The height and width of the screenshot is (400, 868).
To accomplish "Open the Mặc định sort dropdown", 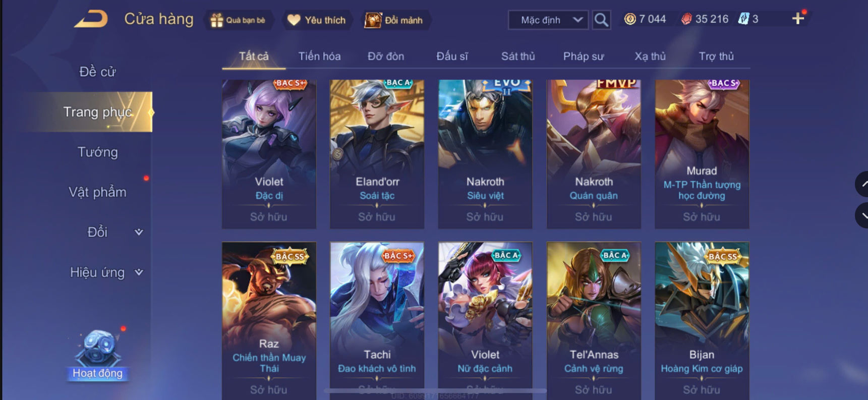I will click(x=548, y=20).
